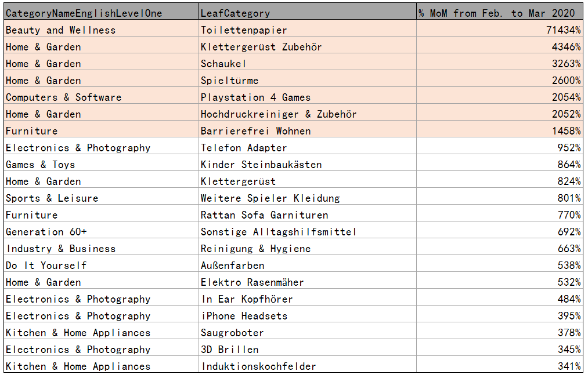This screenshot has width=588, height=378.
Task: Select the Sports & Leisure cell
Action: [x=52, y=198]
